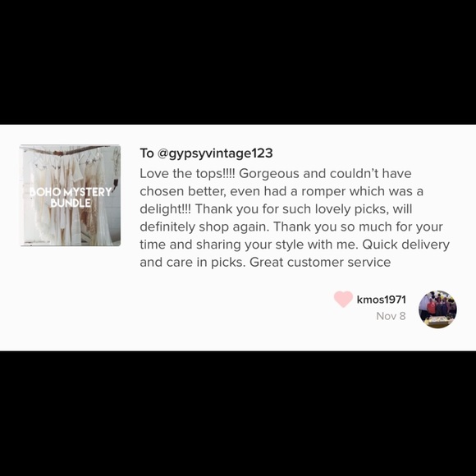476x476 pixels.
Task: Select the Nov 8 review date
Action: coord(391,316)
